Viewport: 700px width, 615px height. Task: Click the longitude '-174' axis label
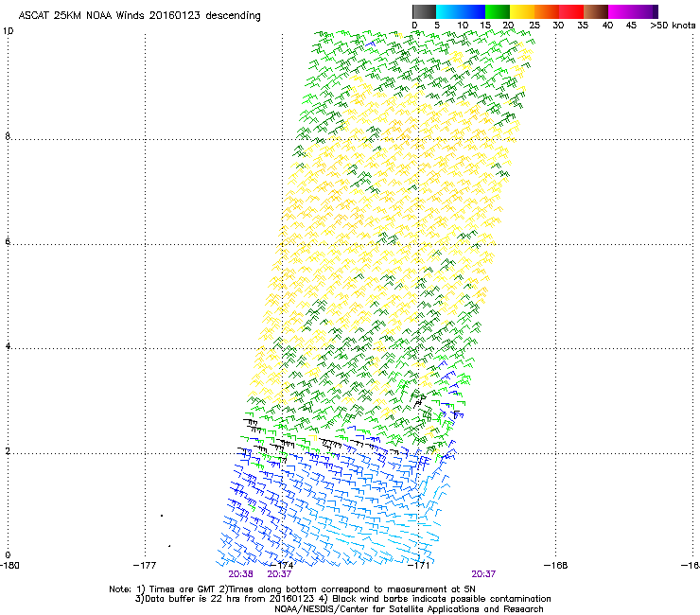coord(282,566)
